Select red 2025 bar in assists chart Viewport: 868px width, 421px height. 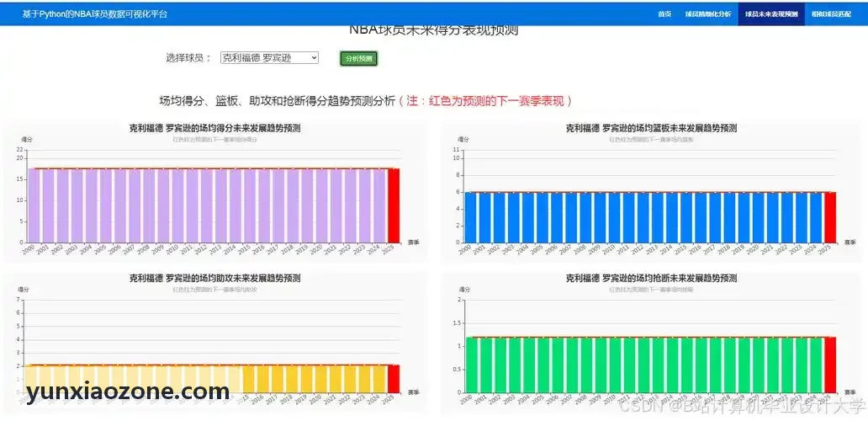click(x=394, y=379)
